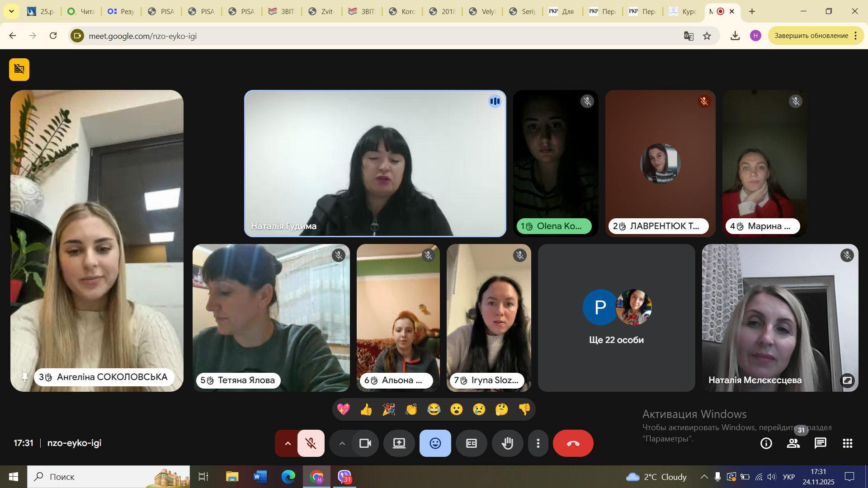The width and height of the screenshot is (868, 488).
Task: Send the thumbs up reaction
Action: click(x=366, y=410)
